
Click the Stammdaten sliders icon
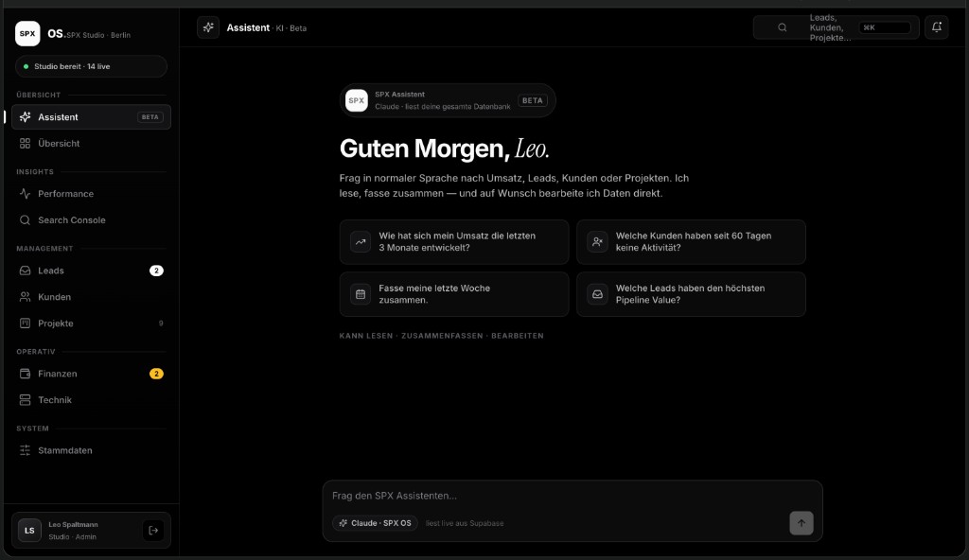tap(25, 450)
